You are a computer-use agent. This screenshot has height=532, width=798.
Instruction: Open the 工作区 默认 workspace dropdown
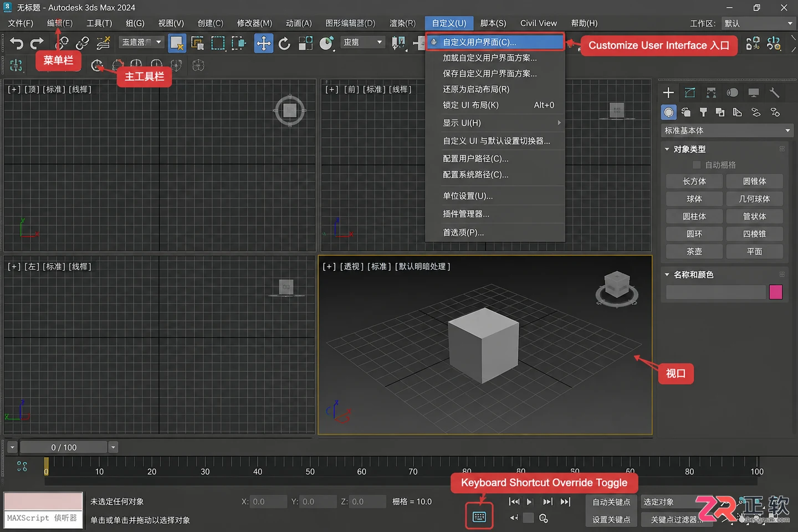758,23
